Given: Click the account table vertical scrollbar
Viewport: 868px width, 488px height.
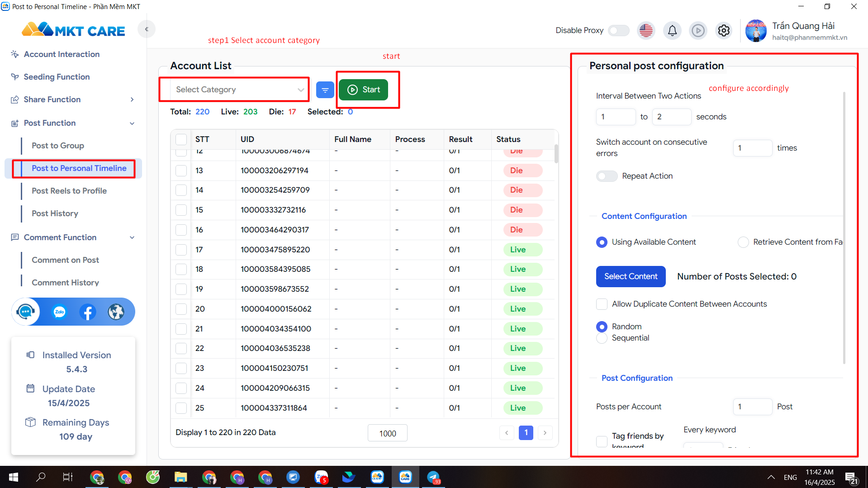Looking at the screenshot, I should (x=556, y=153).
